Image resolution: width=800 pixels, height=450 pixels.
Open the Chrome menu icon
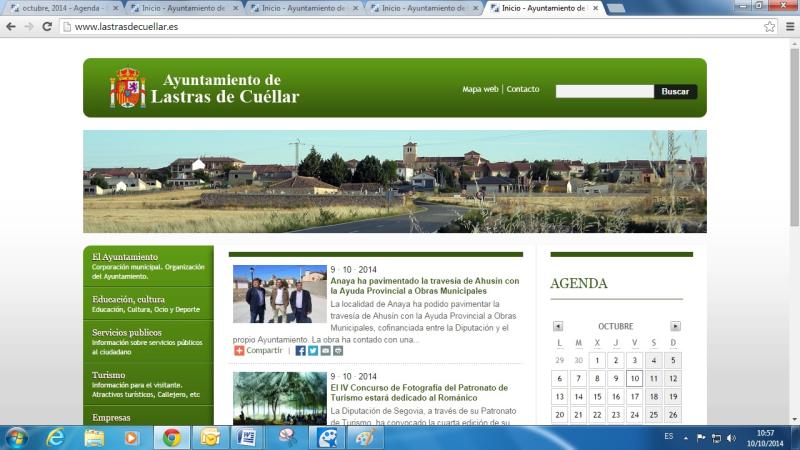(787, 27)
